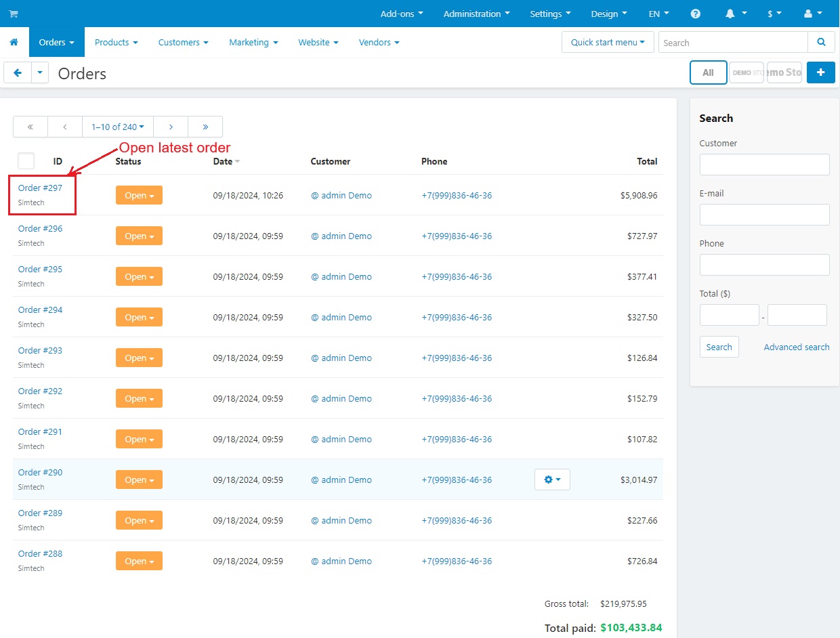Open Order #291 link
840x638 pixels.
[x=40, y=431]
